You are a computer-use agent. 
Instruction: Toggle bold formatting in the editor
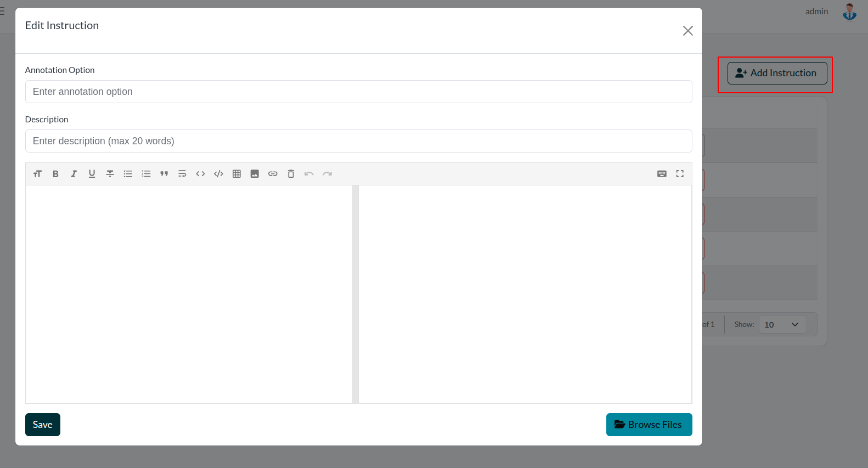55,174
